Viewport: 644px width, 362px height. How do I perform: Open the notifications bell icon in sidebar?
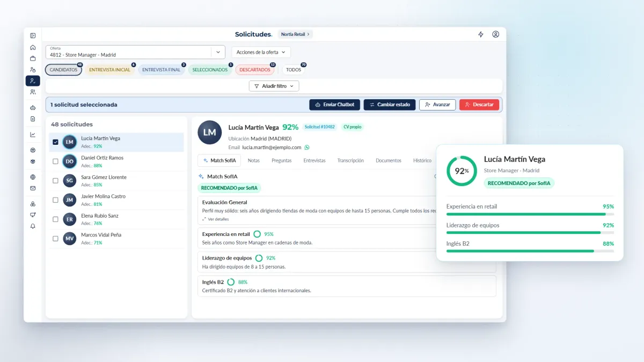click(33, 226)
